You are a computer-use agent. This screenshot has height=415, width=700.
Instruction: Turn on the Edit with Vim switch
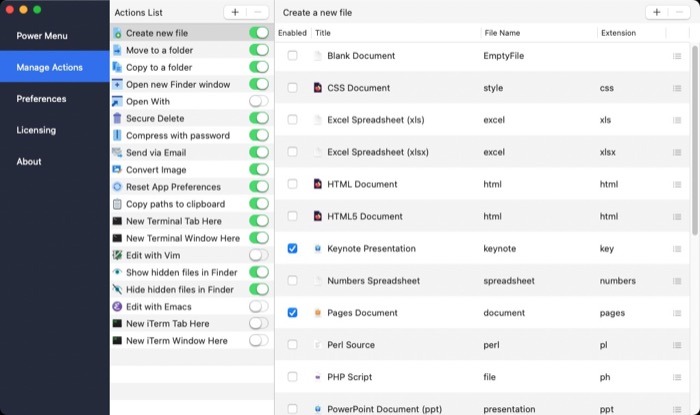(x=259, y=255)
